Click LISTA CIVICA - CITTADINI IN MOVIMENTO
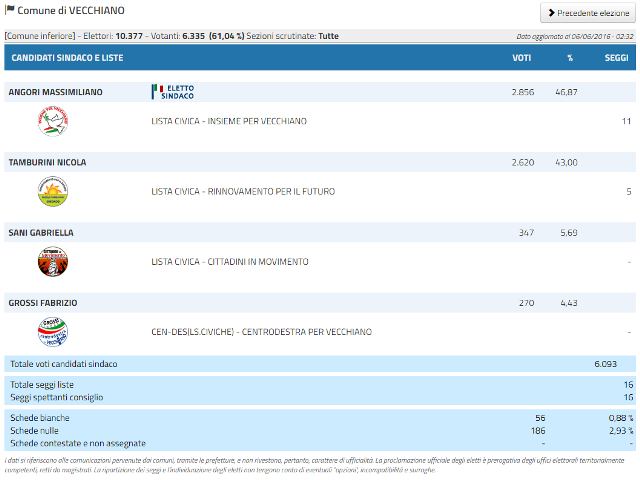 [x=230, y=262]
